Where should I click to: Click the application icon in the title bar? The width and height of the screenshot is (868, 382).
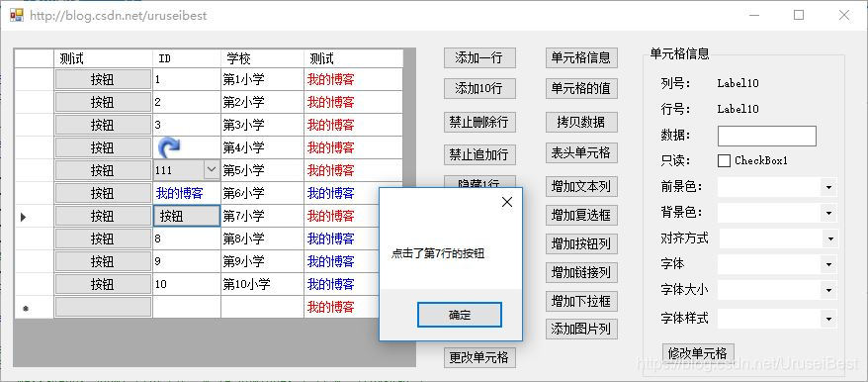[x=17, y=15]
